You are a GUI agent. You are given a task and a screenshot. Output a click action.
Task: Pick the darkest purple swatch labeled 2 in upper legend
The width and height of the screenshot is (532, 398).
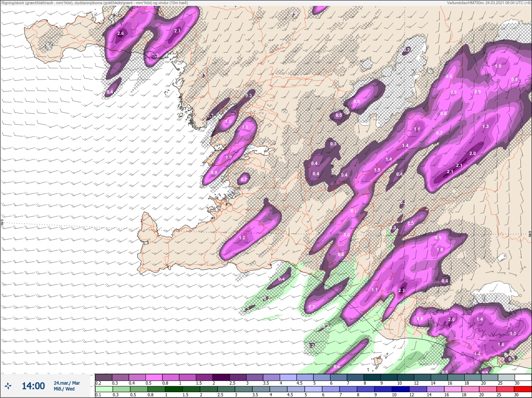tap(222, 377)
